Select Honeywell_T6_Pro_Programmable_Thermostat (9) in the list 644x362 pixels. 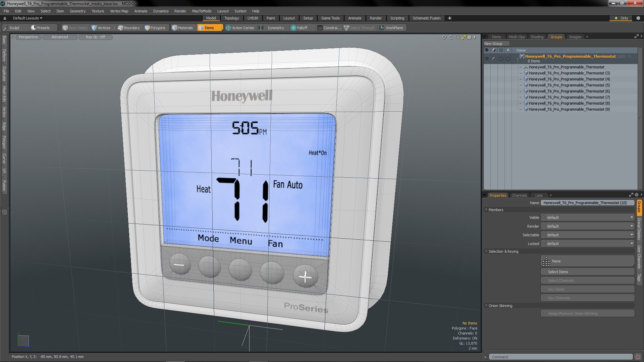tap(569, 109)
